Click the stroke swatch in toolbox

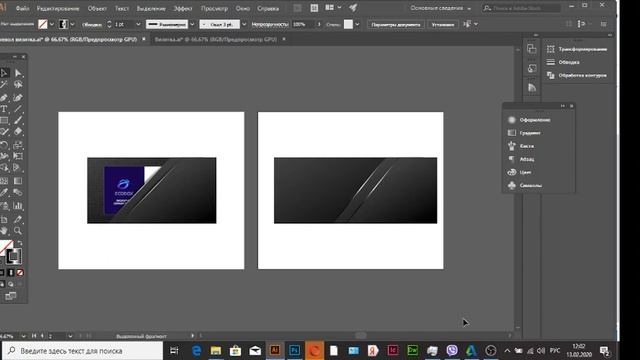14,256
